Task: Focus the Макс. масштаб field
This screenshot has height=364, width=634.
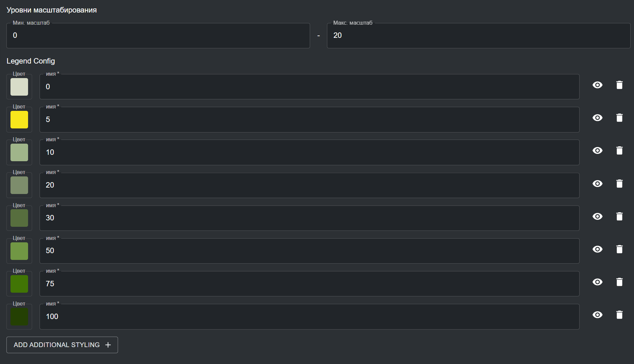Action: coord(478,35)
